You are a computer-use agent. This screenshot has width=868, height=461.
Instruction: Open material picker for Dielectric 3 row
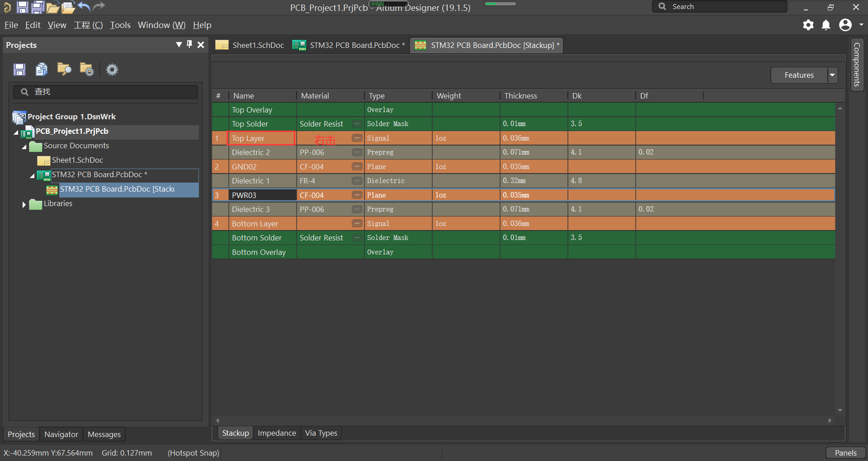[357, 209]
